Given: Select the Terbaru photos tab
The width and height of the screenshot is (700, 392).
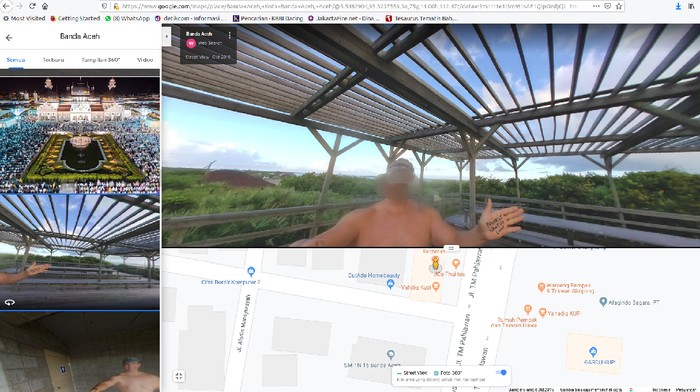Looking at the screenshot, I should pyautogui.click(x=53, y=60).
